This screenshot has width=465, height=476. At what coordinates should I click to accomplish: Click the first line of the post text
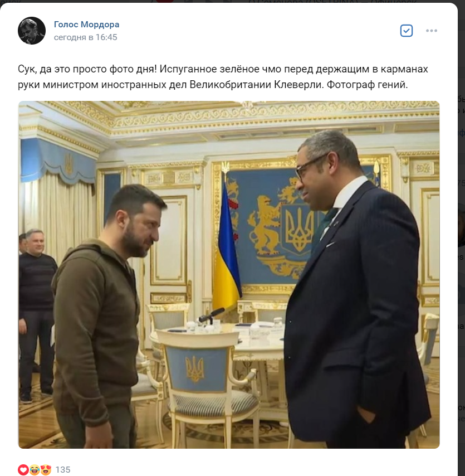click(223, 69)
